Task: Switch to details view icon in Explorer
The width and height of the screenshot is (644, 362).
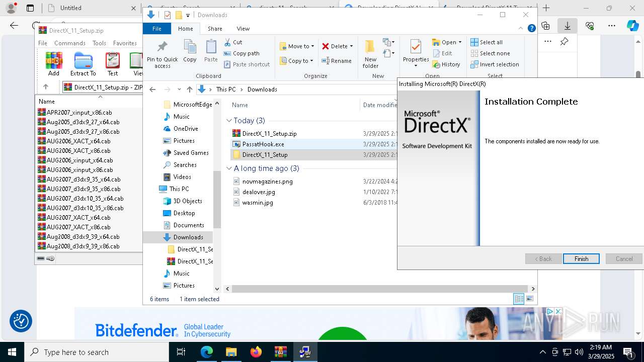Action: point(519,299)
